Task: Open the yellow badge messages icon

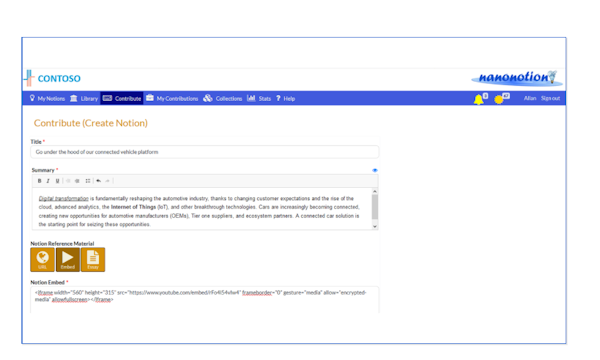Action: coord(499,99)
